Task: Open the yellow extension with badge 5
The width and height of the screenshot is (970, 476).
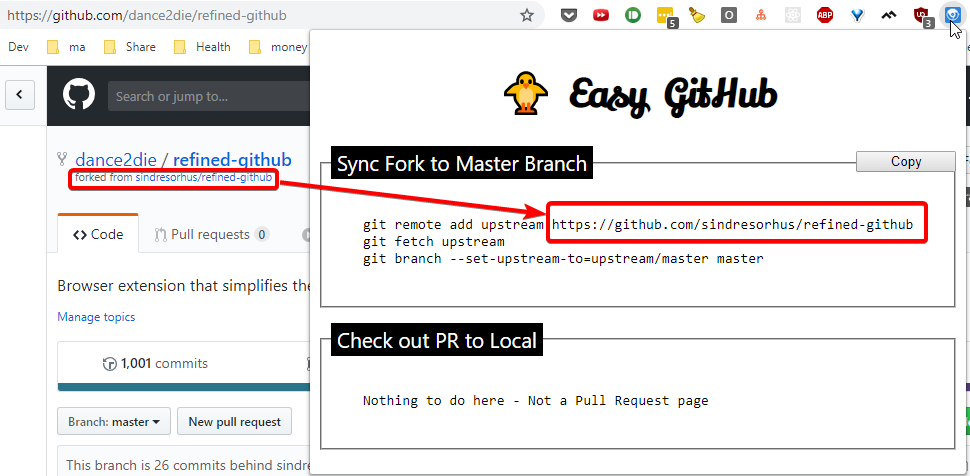Action: [x=666, y=17]
